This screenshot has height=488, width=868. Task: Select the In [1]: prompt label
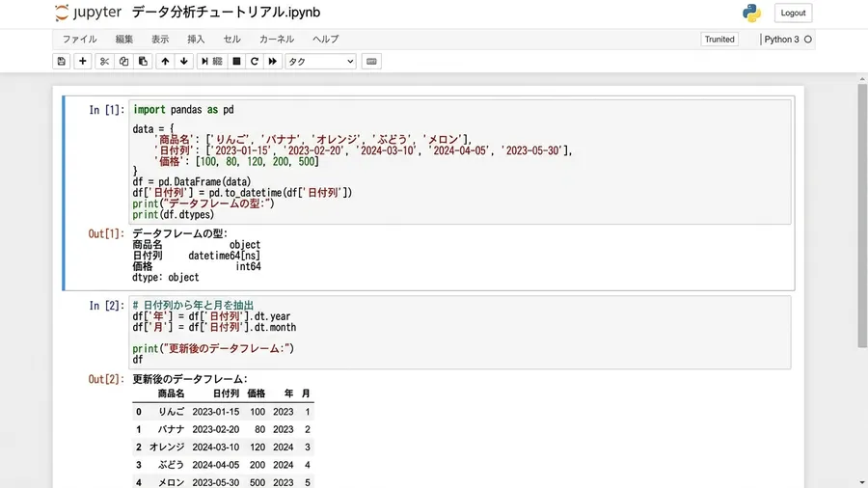(107, 110)
